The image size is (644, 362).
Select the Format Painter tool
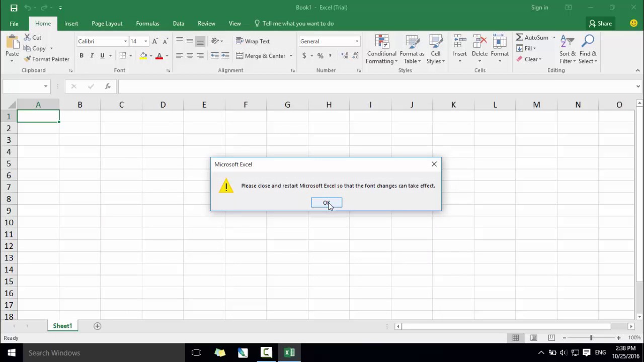(46, 59)
